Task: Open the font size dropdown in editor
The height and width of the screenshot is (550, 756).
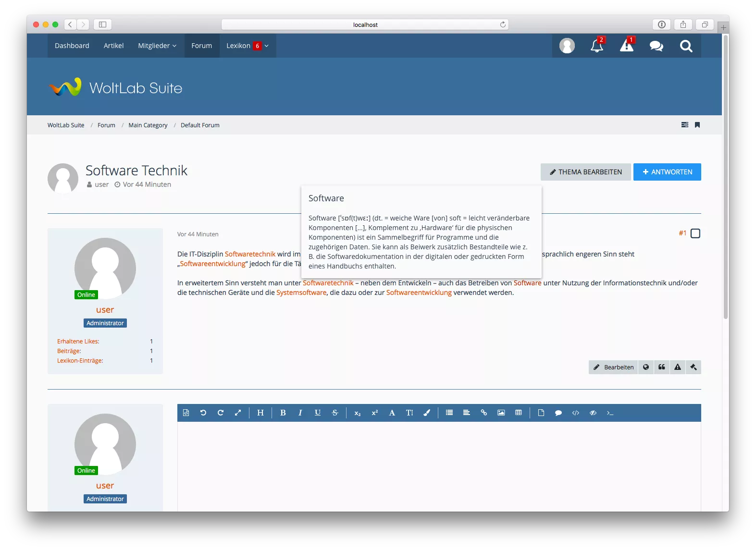Action: click(409, 413)
